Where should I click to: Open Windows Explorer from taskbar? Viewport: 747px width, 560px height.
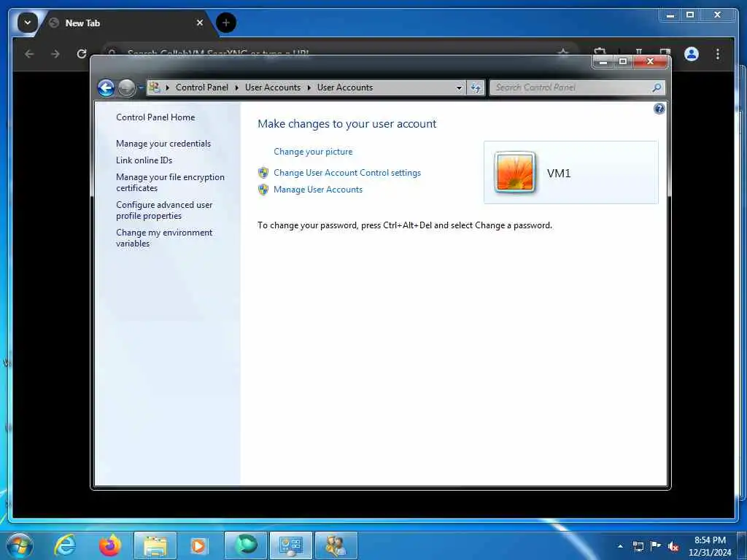[155, 545]
